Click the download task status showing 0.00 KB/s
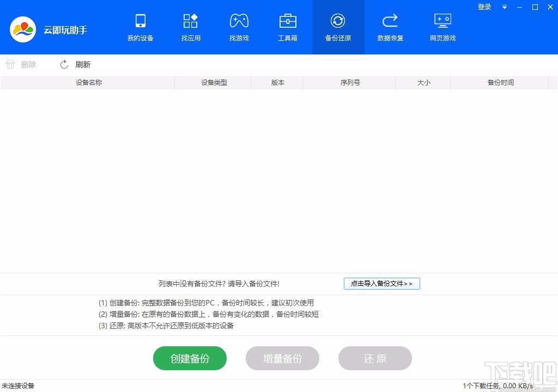Viewport: 558px width, 392px height. (x=496, y=385)
